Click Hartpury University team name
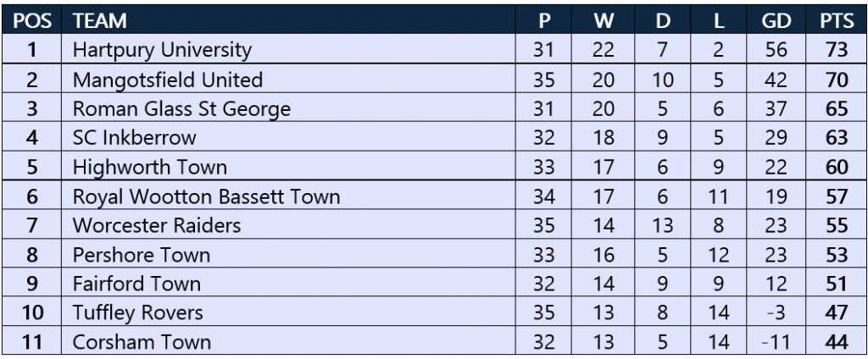868x359 pixels. click(162, 51)
